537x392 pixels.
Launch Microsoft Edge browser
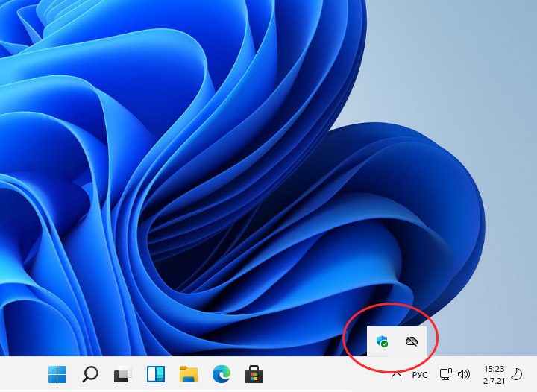pyautogui.click(x=222, y=374)
